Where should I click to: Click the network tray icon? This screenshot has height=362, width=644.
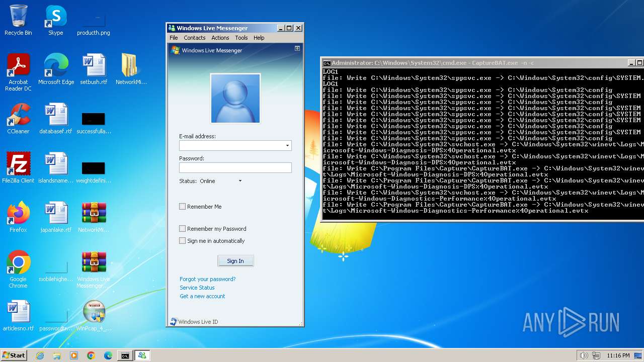pyautogui.click(x=596, y=355)
